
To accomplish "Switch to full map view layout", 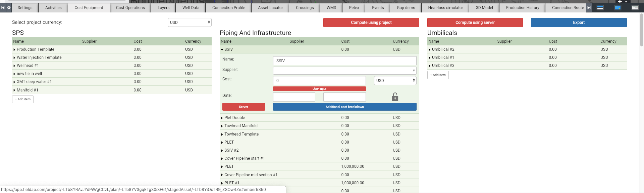I will (x=618, y=7).
